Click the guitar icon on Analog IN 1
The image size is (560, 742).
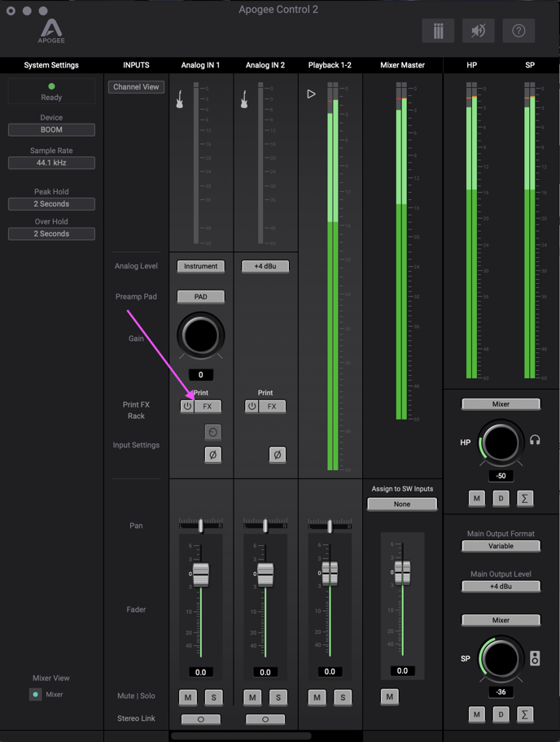click(179, 99)
